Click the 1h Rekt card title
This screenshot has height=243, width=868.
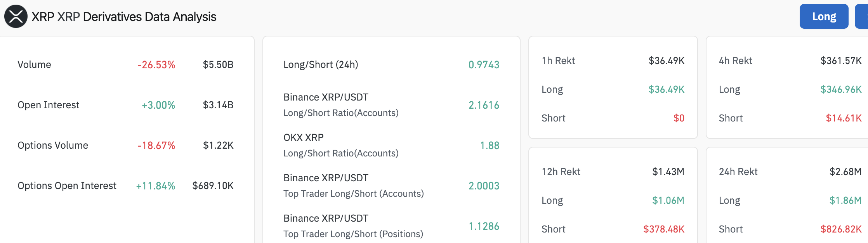pos(558,61)
